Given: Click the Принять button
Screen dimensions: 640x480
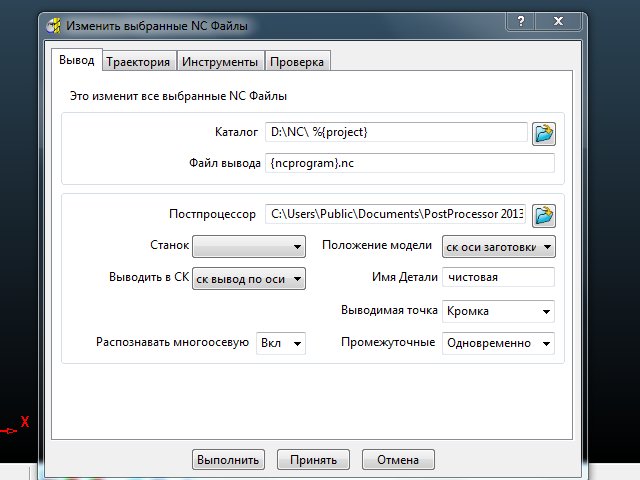Looking at the screenshot, I should [x=313, y=460].
